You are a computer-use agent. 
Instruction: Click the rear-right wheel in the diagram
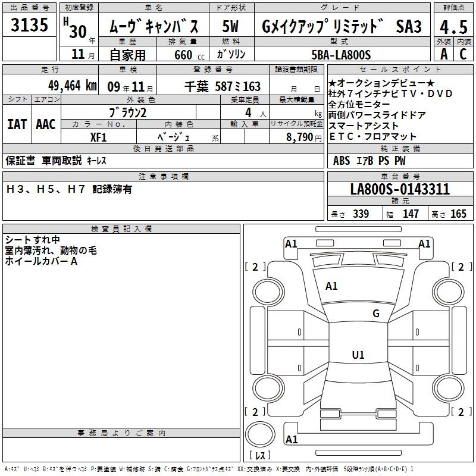[449, 389]
